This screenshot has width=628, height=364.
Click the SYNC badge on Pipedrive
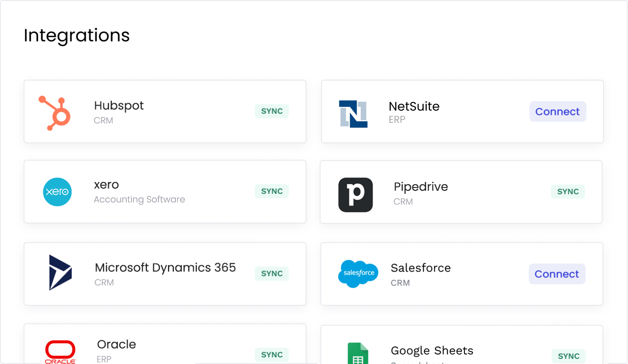click(x=568, y=192)
